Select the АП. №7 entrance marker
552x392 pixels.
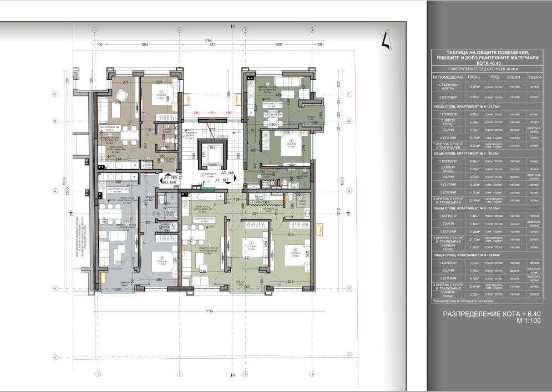pos(222,181)
